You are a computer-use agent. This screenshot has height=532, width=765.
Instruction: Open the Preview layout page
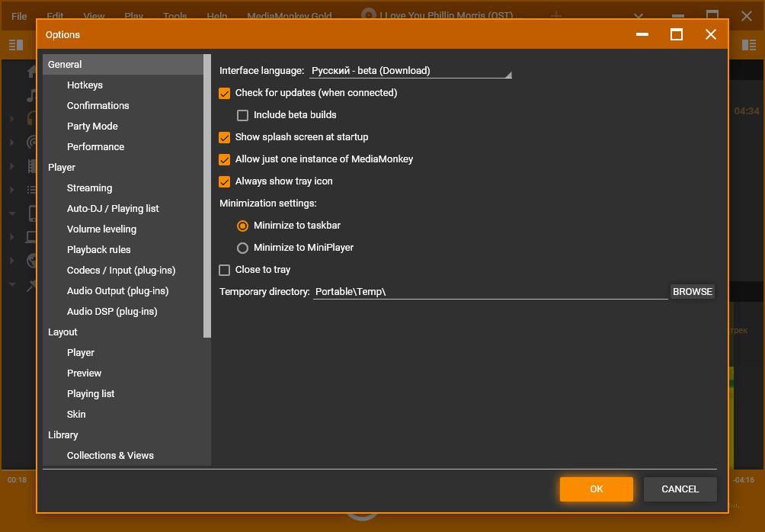123,373
